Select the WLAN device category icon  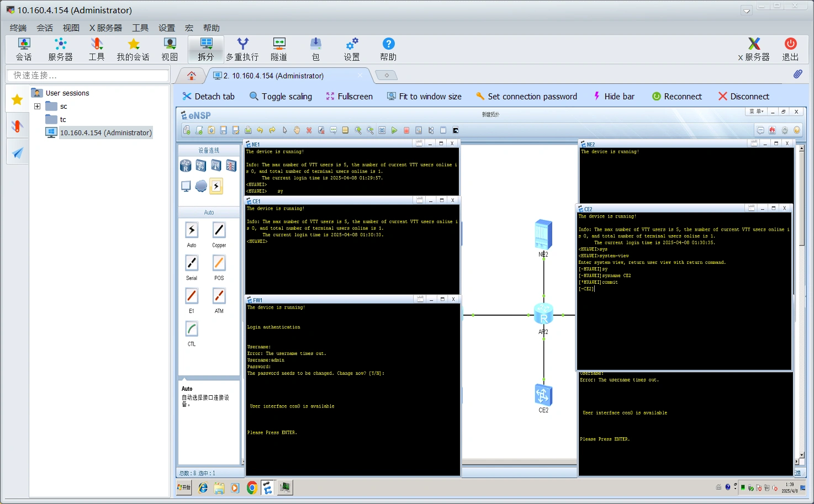(x=216, y=165)
